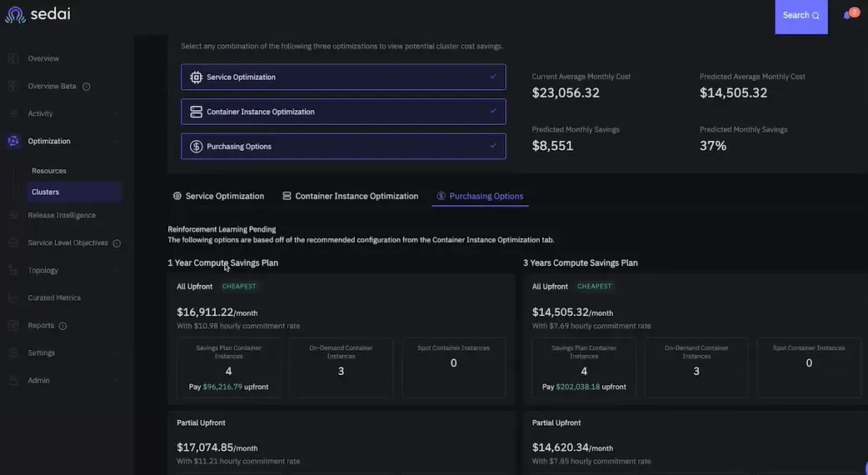The image size is (868, 475).
Task: Select the 3 Years All Upfront plan card
Action: click(x=696, y=339)
